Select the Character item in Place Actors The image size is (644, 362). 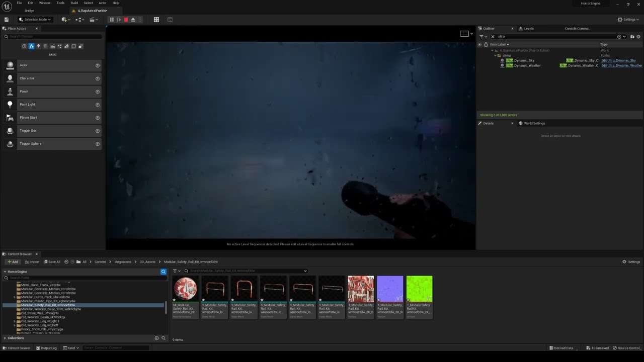pos(53,78)
